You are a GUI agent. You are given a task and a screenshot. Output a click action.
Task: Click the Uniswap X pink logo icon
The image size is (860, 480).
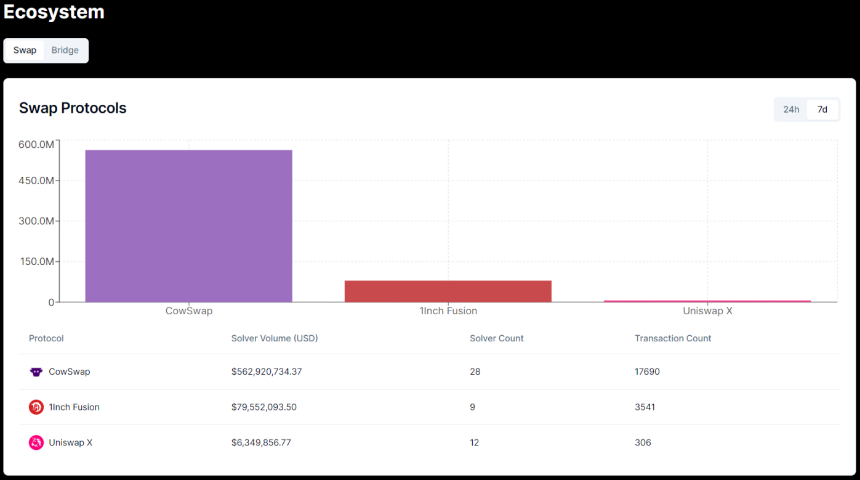pyautogui.click(x=36, y=442)
